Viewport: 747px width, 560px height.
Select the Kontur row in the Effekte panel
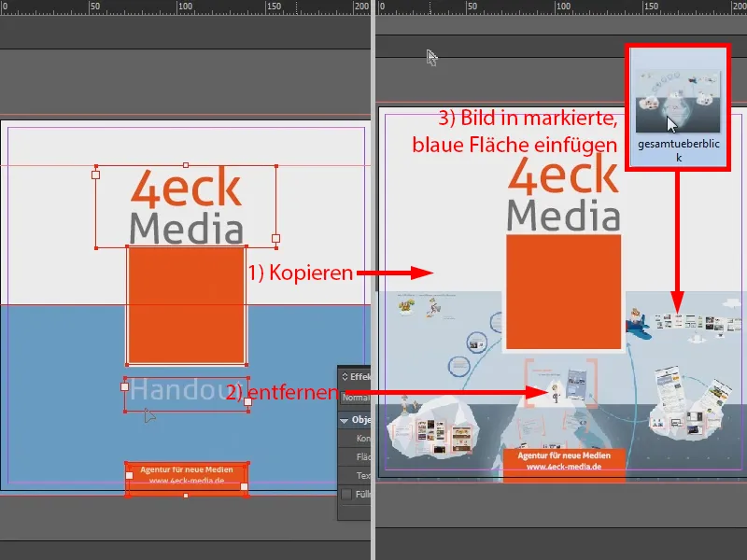tap(362, 438)
